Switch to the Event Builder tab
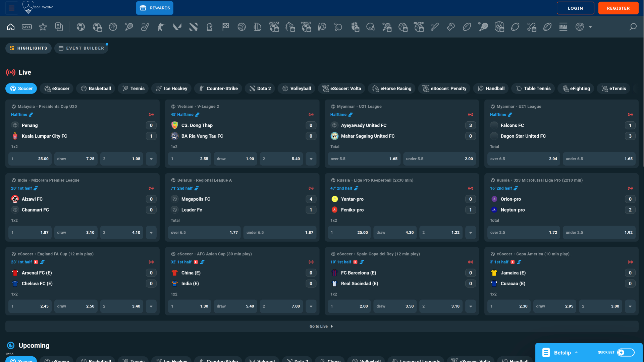 [x=82, y=48]
